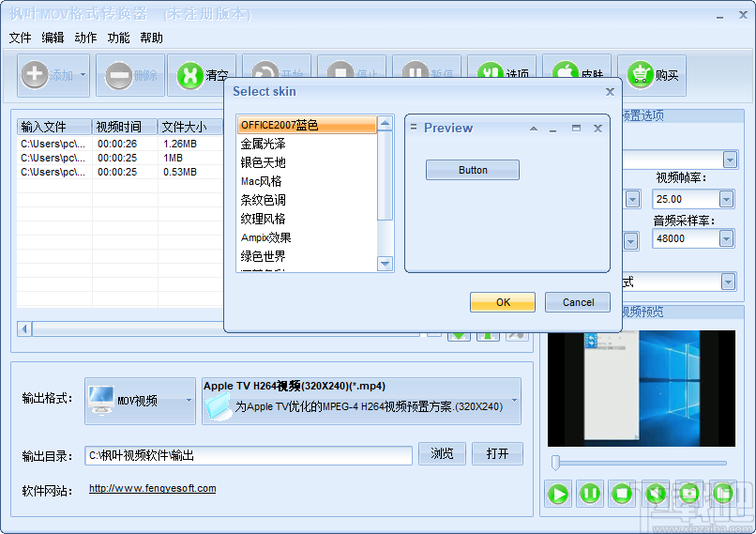Select the 银色天地 skin
The width and height of the screenshot is (756, 534).
pyautogui.click(x=307, y=162)
